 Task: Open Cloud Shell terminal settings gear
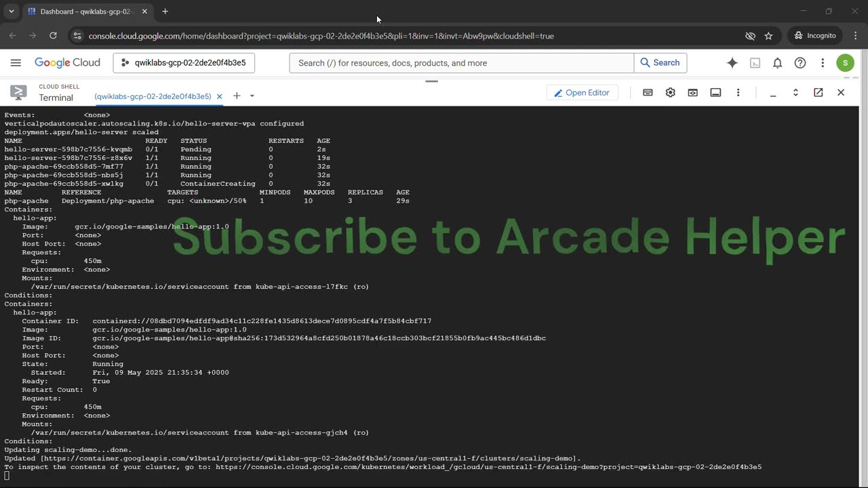tap(670, 93)
